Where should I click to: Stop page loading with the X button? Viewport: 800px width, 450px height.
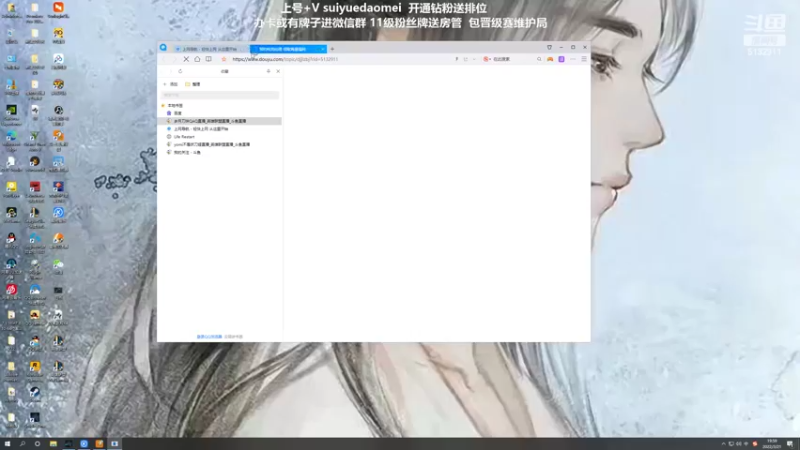(x=186, y=59)
